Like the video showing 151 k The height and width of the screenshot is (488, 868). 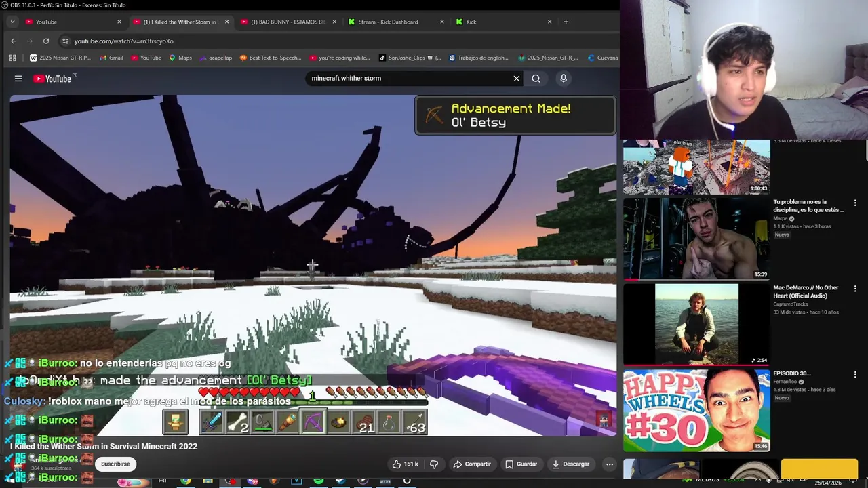click(405, 464)
